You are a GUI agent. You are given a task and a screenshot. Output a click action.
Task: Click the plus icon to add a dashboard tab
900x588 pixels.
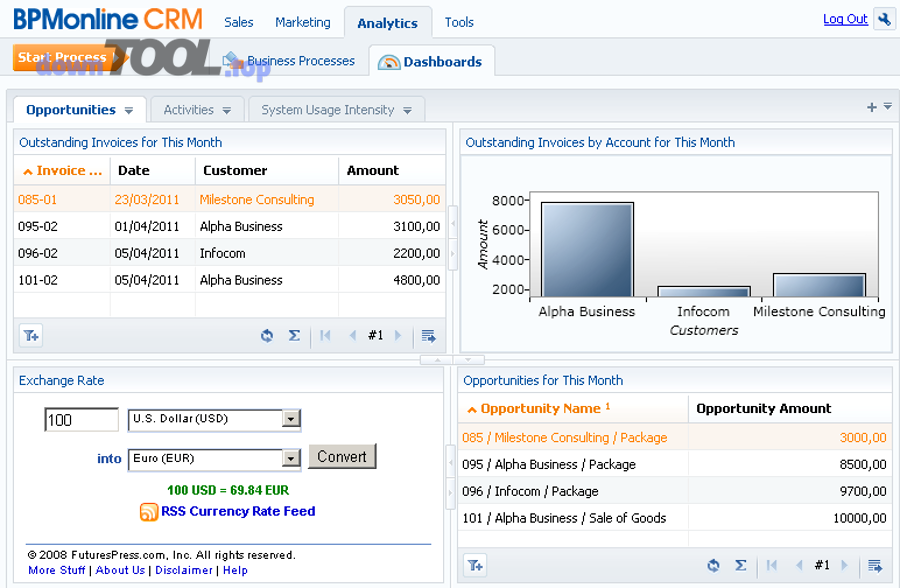[x=871, y=107]
